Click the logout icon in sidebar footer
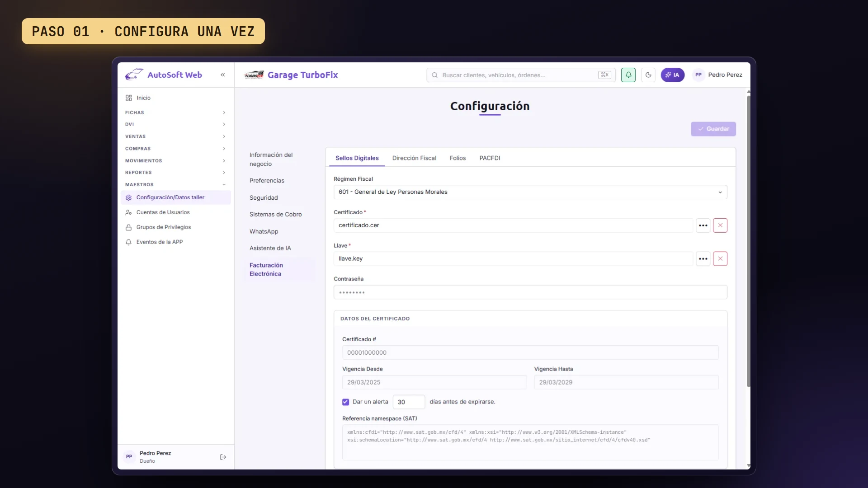Screen dimensions: 868x488 (x=223, y=457)
